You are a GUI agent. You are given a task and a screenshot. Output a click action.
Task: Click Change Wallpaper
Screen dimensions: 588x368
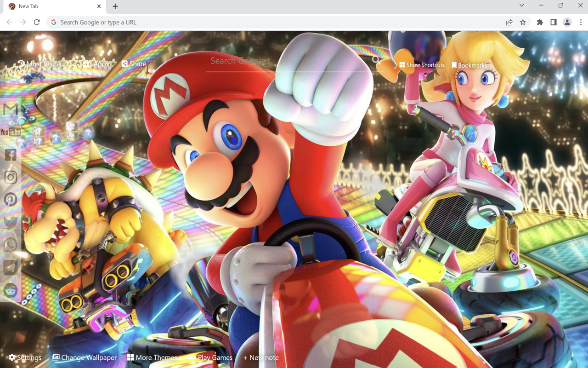pyautogui.click(x=84, y=357)
